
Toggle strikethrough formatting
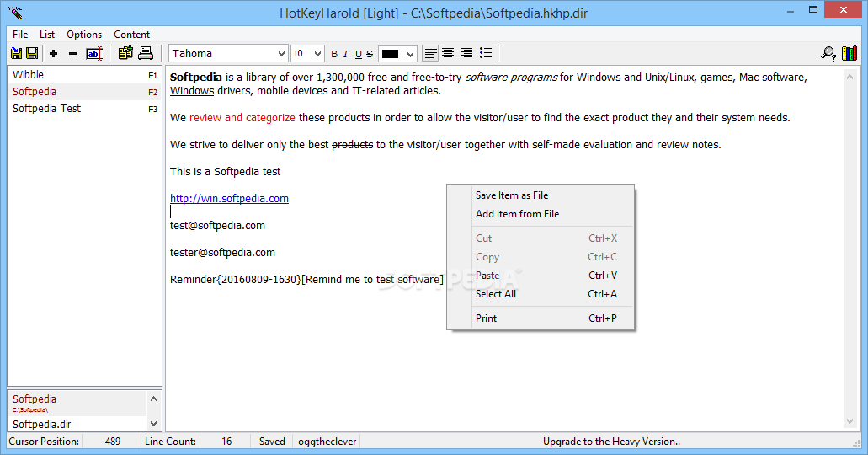(x=370, y=54)
